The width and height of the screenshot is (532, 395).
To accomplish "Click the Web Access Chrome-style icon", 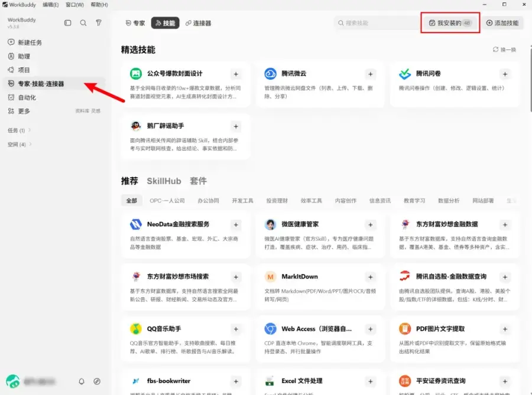I will (270, 329).
